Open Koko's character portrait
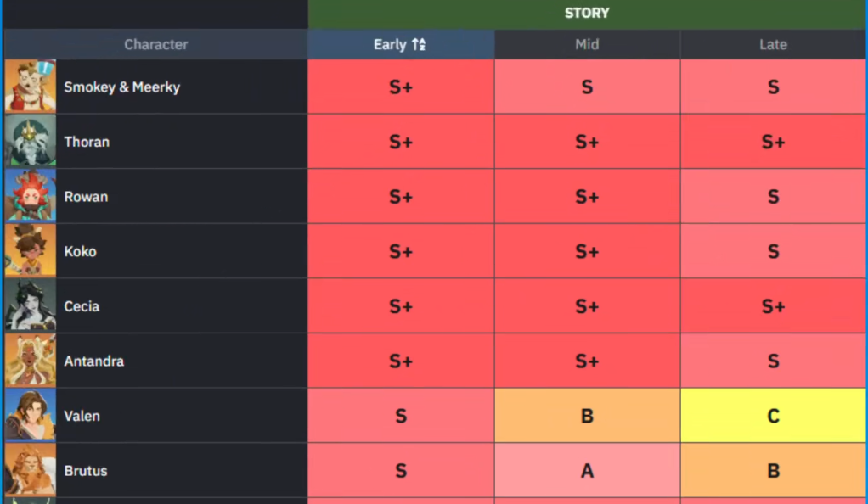The width and height of the screenshot is (868, 504). point(31,251)
